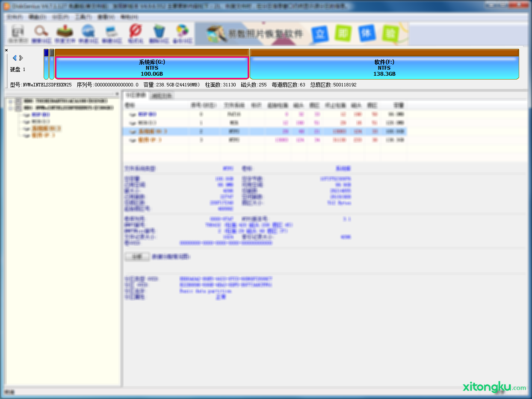
Task: Open the File Recovery toolbar icon
Action: click(x=65, y=34)
